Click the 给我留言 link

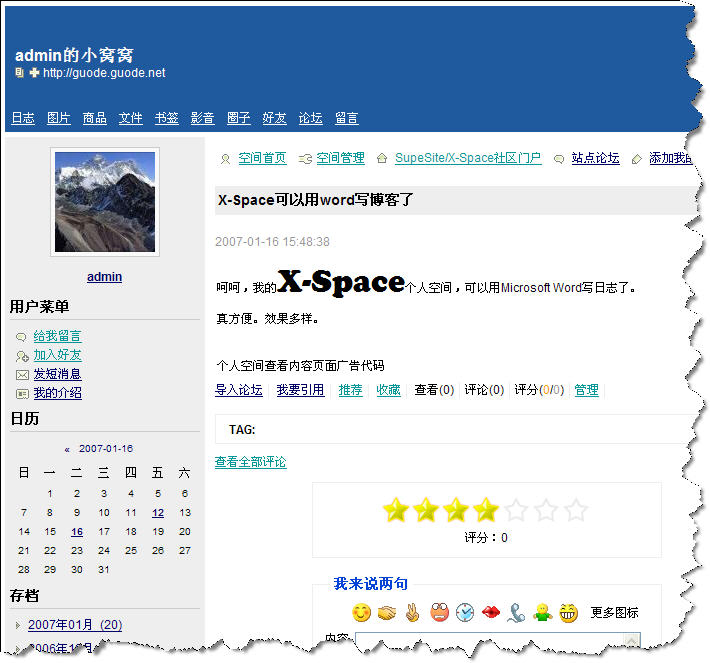point(58,336)
